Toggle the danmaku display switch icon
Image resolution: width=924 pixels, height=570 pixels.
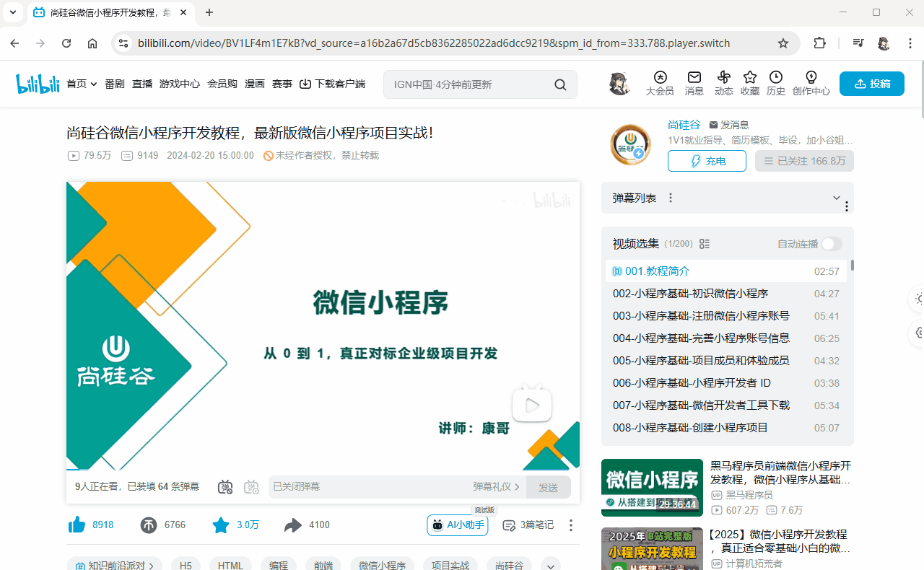(x=225, y=487)
